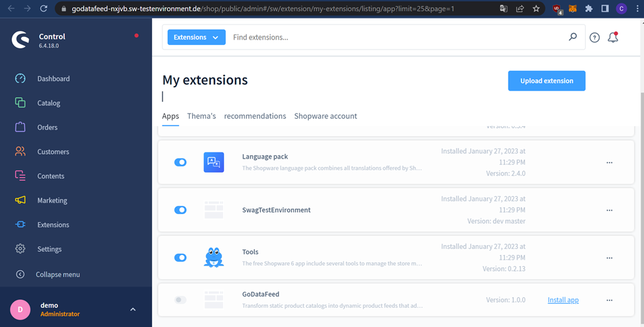Click the browser share page icon
Viewport: 644px width, 327px height.
coord(520,8)
